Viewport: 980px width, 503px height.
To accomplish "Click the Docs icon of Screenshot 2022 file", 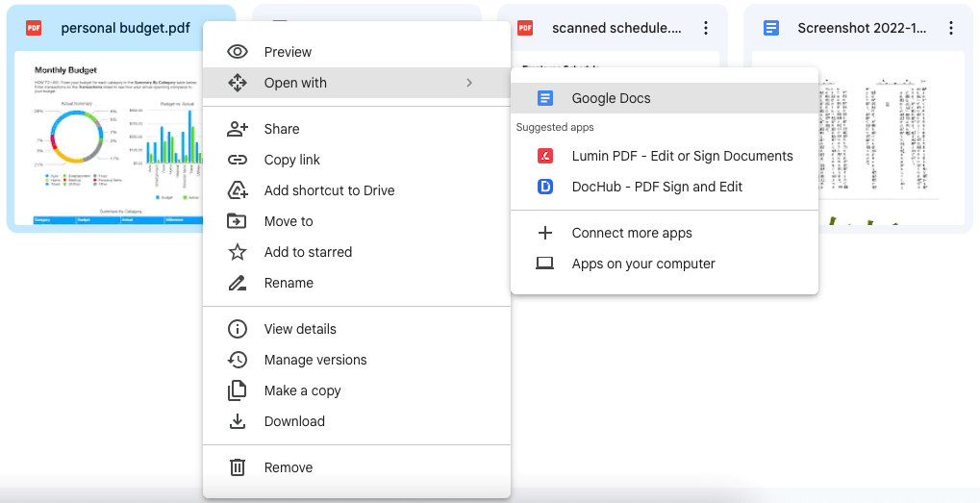I will coord(771,28).
